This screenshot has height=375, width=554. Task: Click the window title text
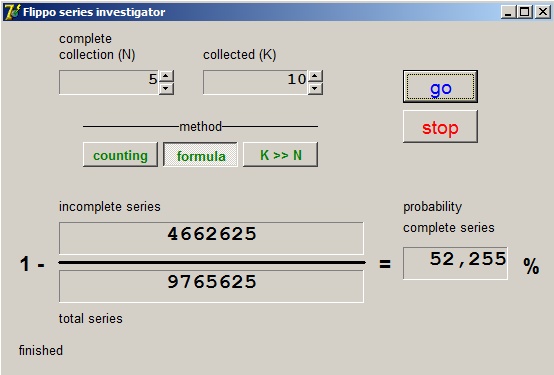coord(94,12)
